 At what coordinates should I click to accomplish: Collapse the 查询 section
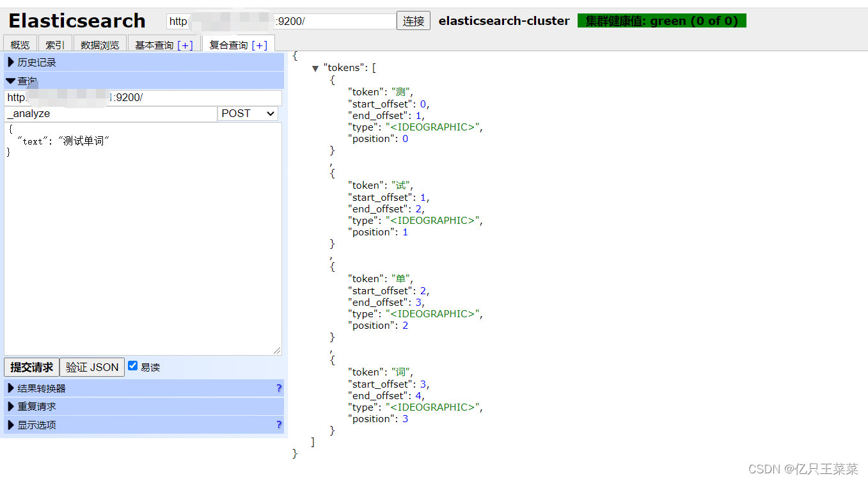pos(144,81)
